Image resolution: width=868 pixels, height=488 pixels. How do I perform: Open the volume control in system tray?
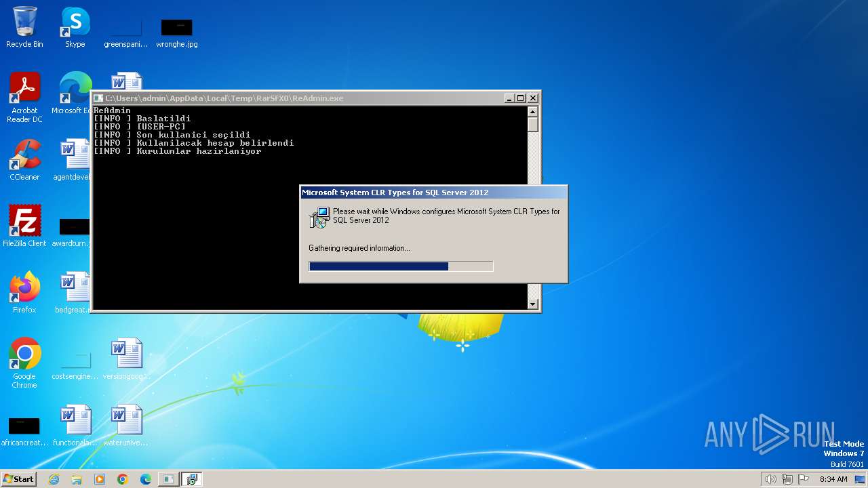(x=770, y=479)
